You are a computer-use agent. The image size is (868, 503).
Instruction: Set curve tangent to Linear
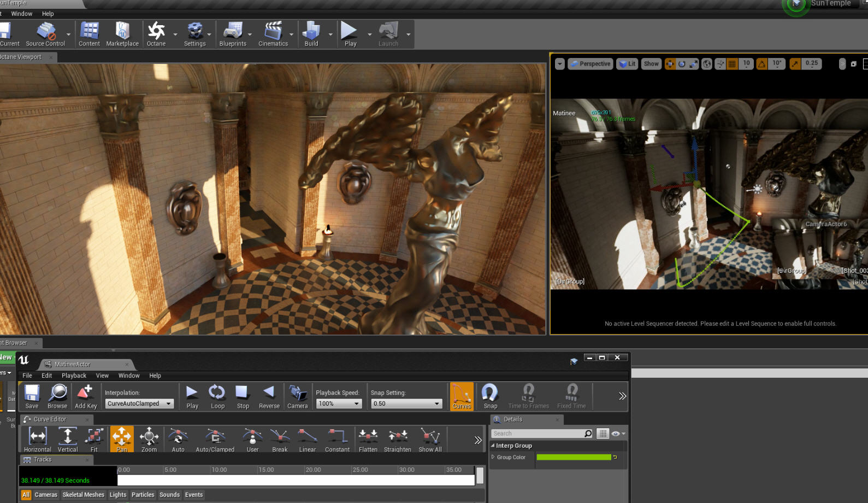[x=308, y=440]
